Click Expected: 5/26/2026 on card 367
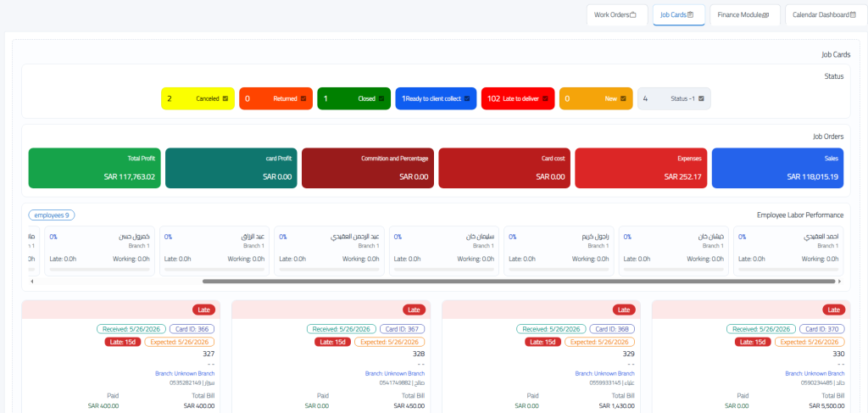The image size is (868, 413). tap(390, 342)
